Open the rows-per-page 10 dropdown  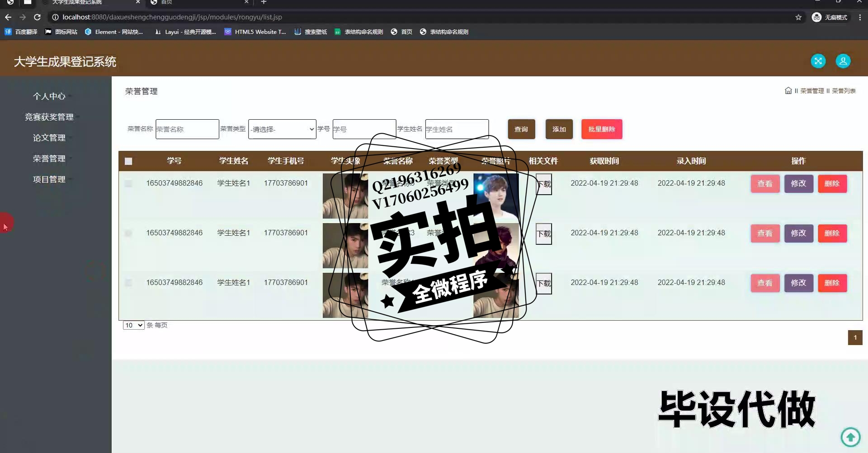(x=134, y=325)
